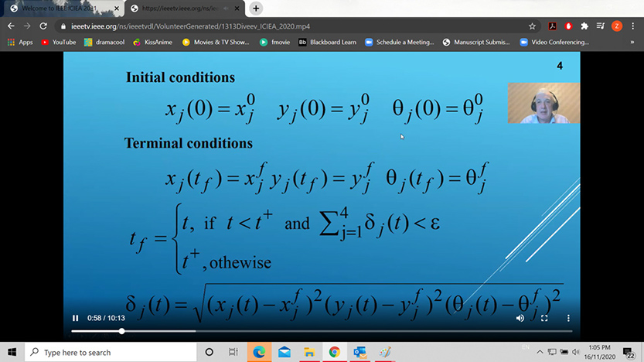The height and width of the screenshot is (362, 644).
Task: Open Chrome three-dot menu
Action: point(633,26)
